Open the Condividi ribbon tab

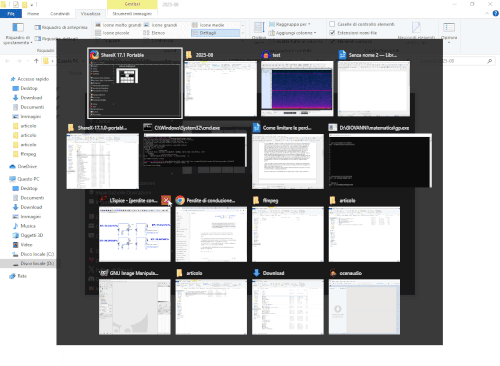point(60,14)
